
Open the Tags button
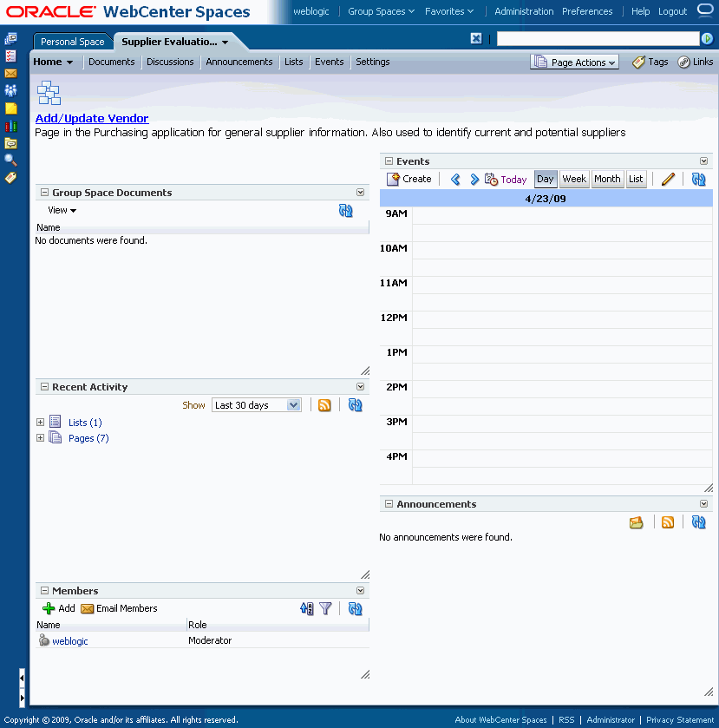click(650, 62)
